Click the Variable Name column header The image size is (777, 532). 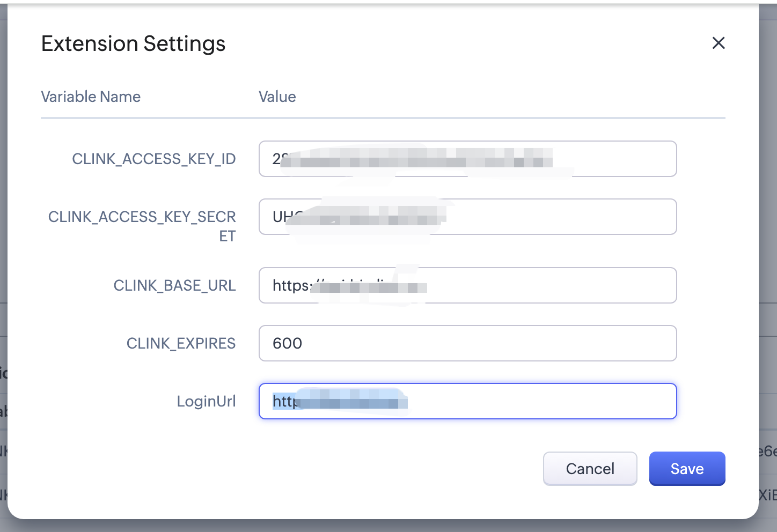[91, 97]
